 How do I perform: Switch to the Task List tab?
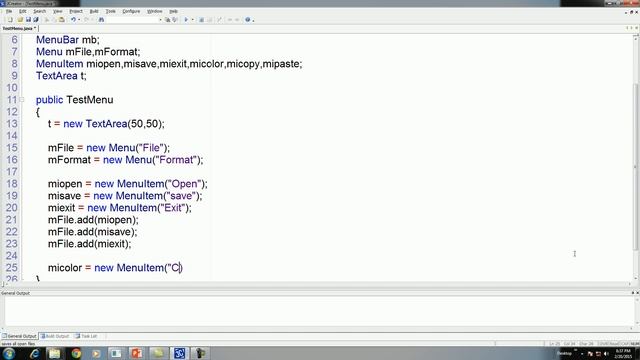pyautogui.click(x=86, y=336)
